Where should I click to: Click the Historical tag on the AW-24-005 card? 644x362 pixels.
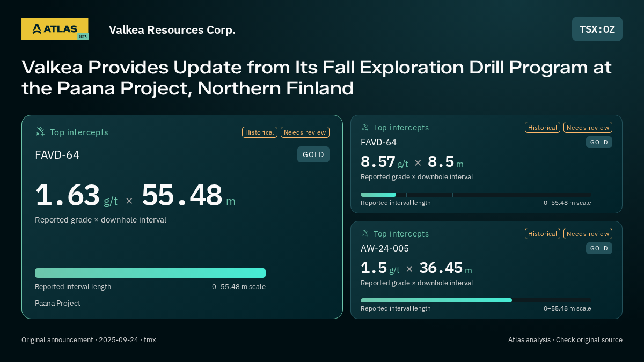coord(543,234)
